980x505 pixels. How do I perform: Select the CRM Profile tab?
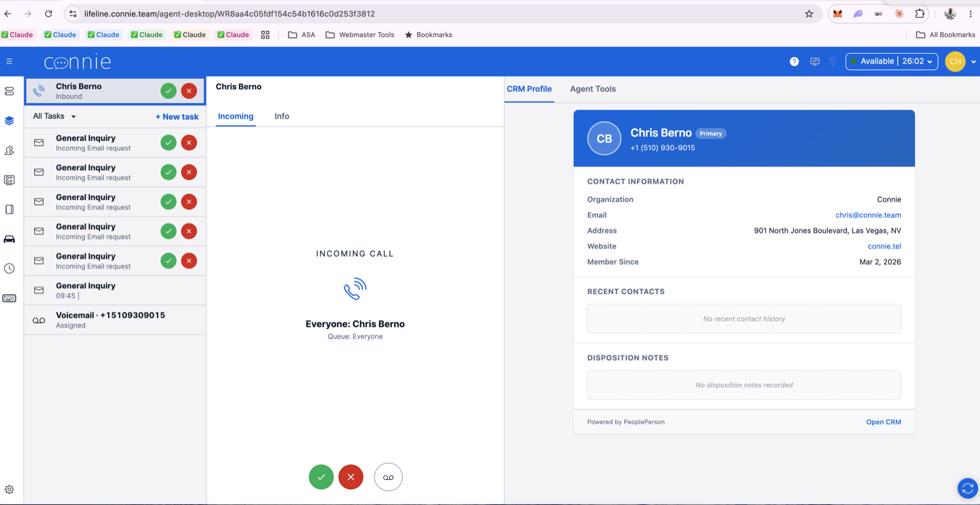pos(529,89)
